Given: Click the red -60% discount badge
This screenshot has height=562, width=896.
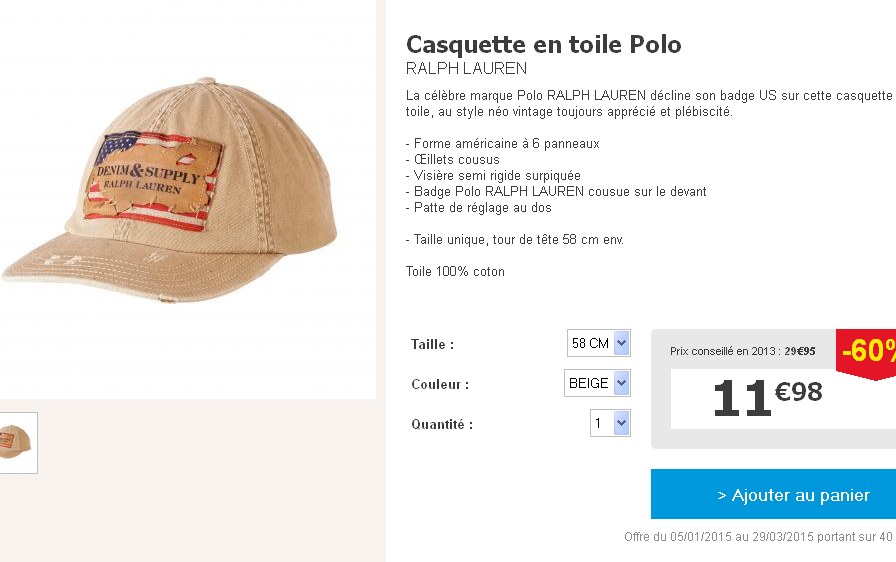Looking at the screenshot, I should 867,352.
